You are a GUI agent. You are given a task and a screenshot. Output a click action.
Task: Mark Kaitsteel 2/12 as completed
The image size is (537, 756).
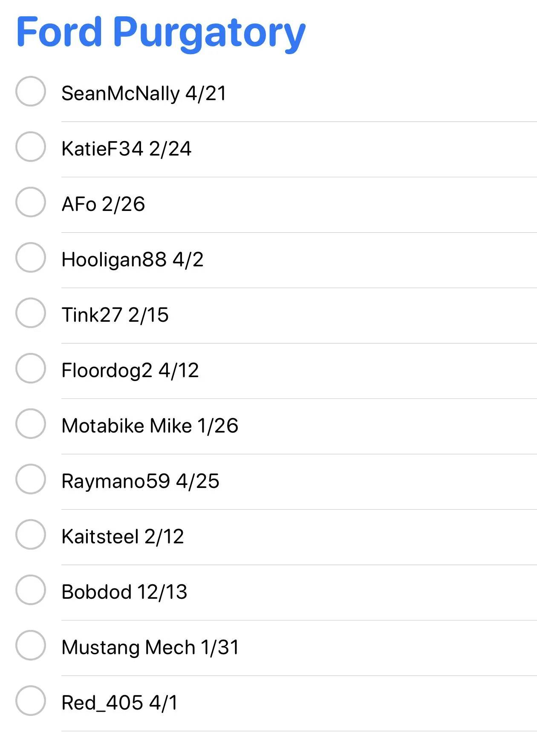pyautogui.click(x=31, y=534)
